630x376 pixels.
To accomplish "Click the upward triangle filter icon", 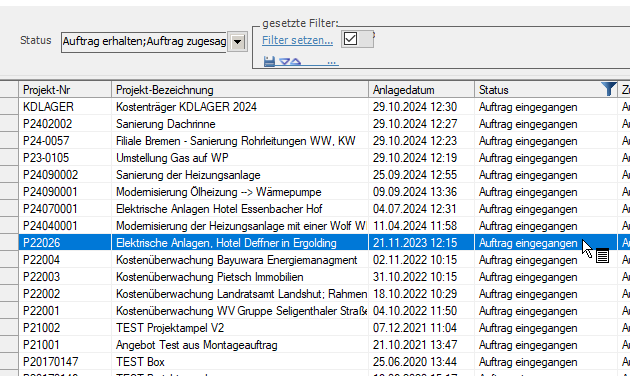I will pyautogui.click(x=295, y=61).
